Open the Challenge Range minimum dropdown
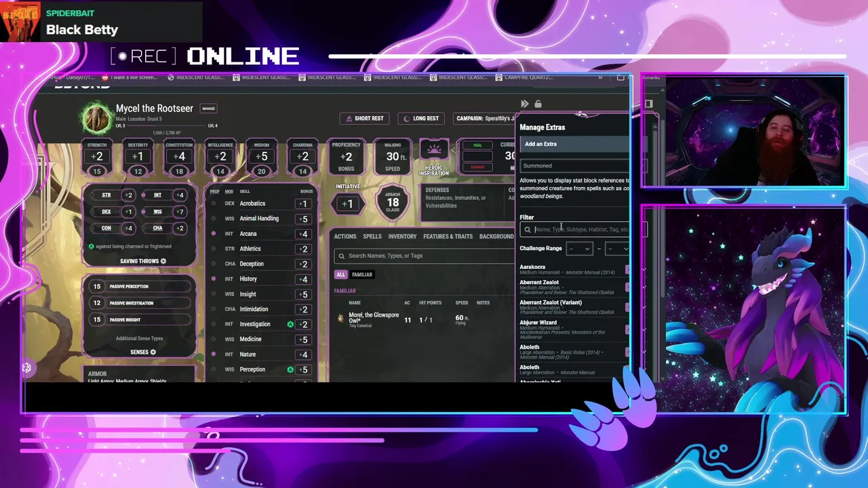This screenshot has width=868, height=488. pos(578,249)
